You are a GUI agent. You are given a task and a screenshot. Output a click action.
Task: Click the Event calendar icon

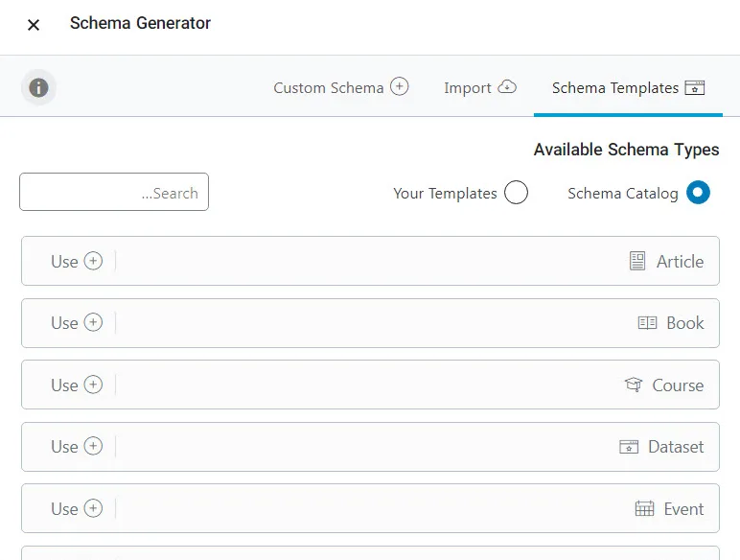click(644, 508)
